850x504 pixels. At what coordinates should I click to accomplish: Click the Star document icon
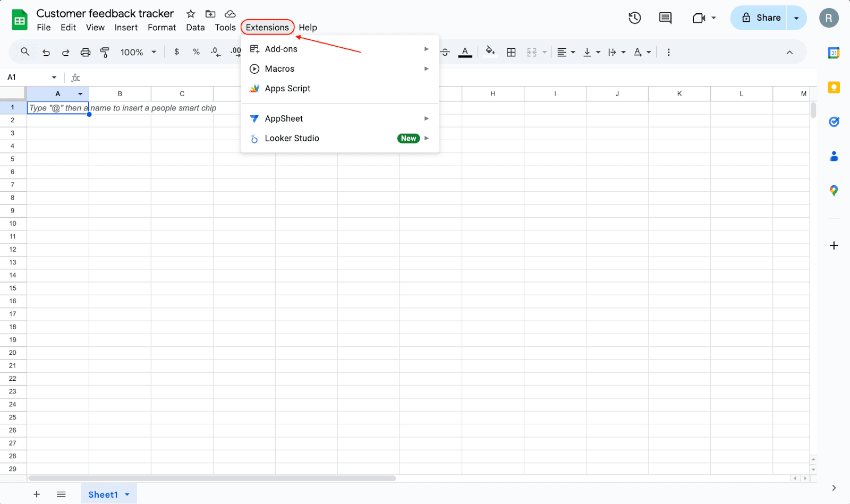[191, 14]
